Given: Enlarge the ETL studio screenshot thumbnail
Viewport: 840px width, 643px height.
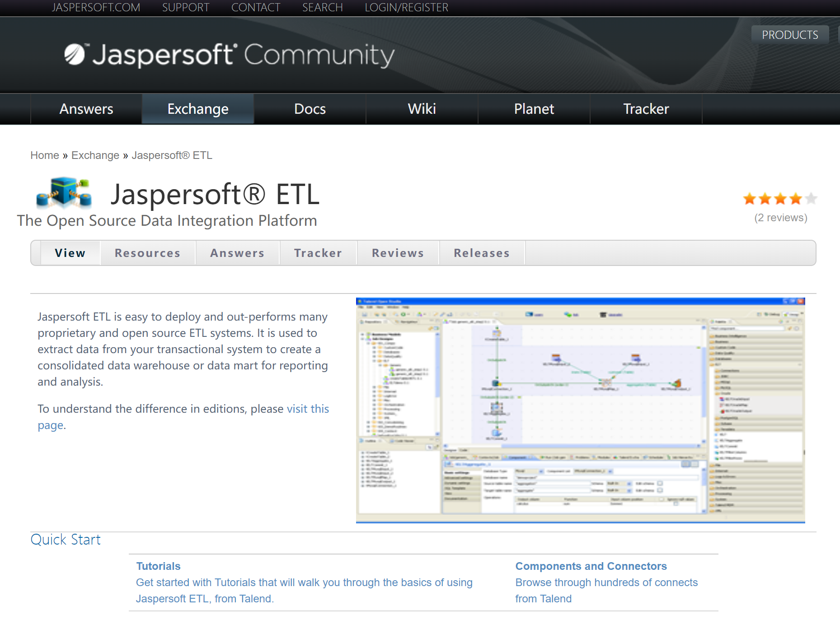Looking at the screenshot, I should coord(580,410).
